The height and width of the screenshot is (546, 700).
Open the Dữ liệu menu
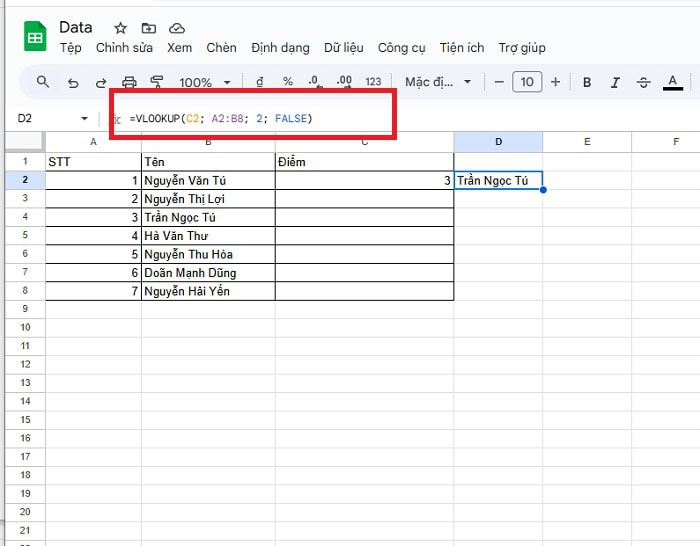tap(344, 48)
